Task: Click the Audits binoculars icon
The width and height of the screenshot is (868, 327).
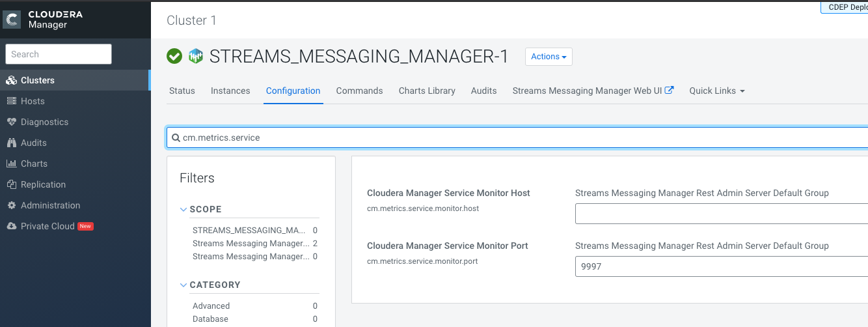Action: point(11,143)
